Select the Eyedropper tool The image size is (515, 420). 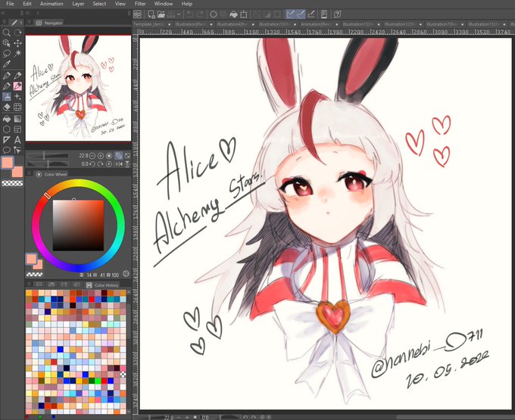point(7,64)
